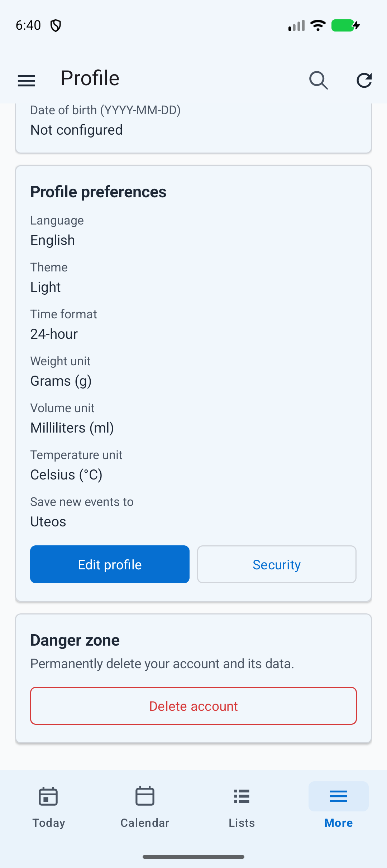This screenshot has height=868, width=387.
Task: Click the Delete account button
Action: click(193, 706)
